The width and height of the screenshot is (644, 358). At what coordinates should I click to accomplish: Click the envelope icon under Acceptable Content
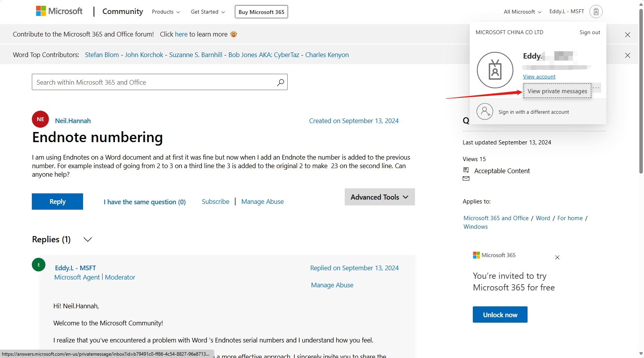[466, 179]
